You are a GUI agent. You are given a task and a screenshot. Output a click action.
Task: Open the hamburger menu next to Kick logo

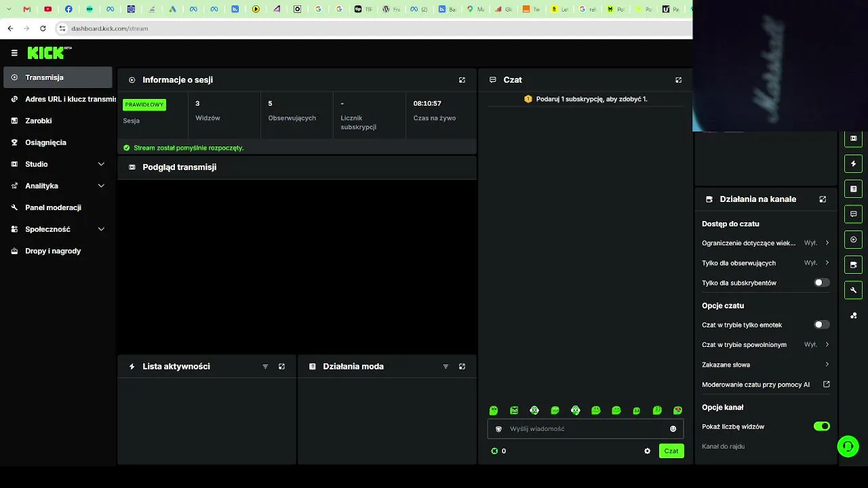click(x=14, y=53)
